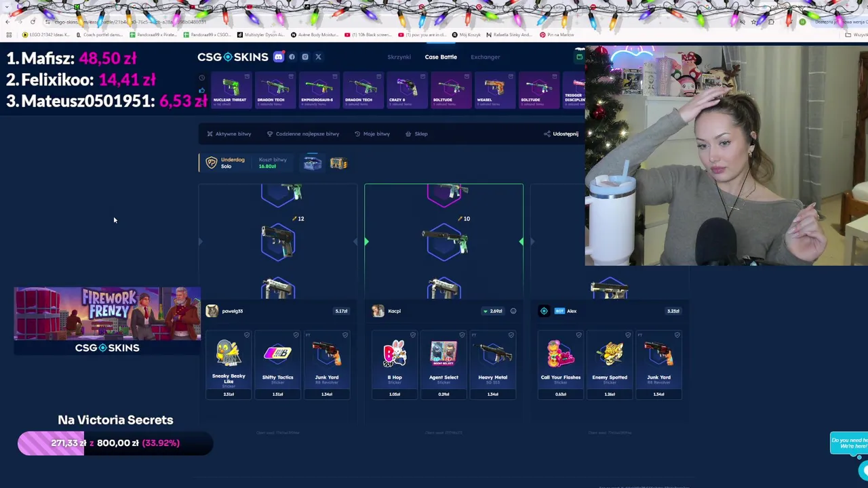This screenshot has width=868, height=488.
Task: Open the Facebook social icon
Action: click(292, 57)
